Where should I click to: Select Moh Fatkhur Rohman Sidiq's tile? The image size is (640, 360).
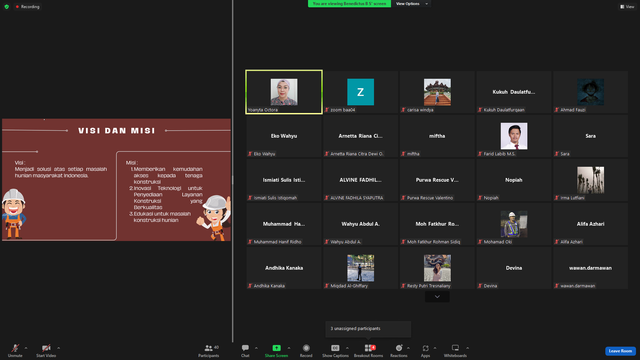[x=437, y=224]
